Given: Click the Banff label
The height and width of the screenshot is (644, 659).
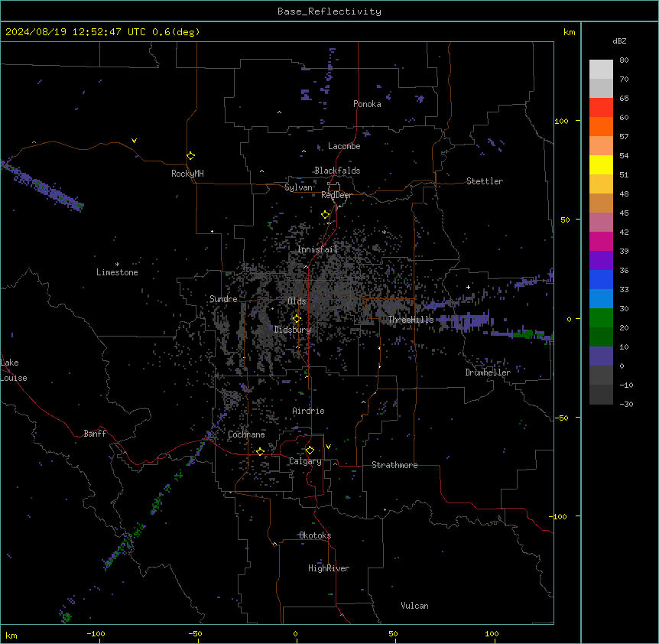Looking at the screenshot, I should point(95,434).
